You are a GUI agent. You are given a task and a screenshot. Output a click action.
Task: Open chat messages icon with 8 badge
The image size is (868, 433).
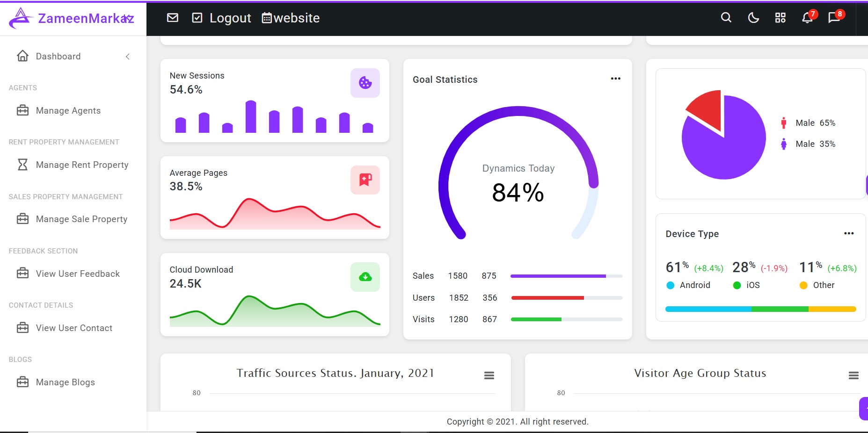pos(834,18)
